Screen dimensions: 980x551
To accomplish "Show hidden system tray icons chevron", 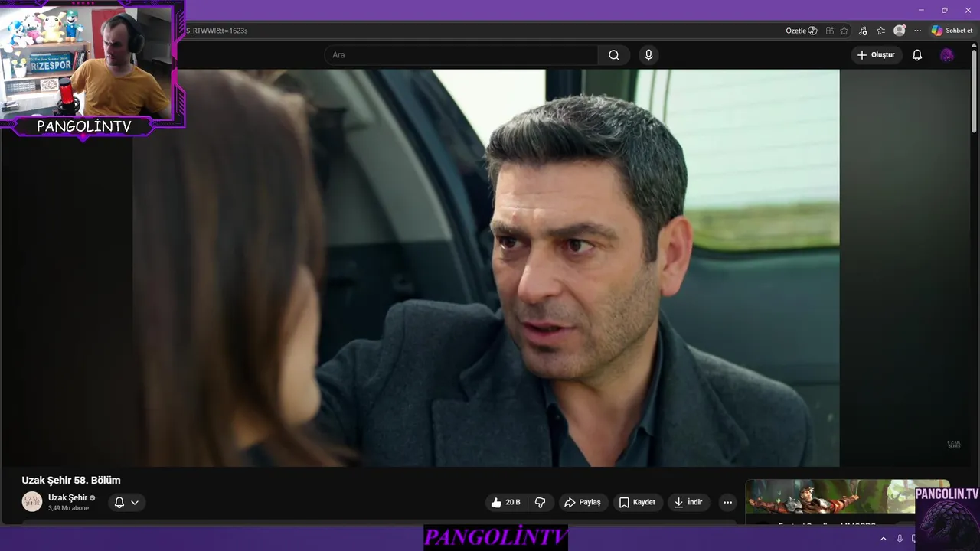I will pos(883,539).
